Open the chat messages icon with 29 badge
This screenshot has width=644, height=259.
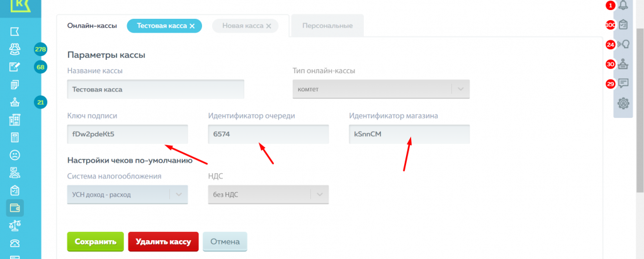(623, 83)
